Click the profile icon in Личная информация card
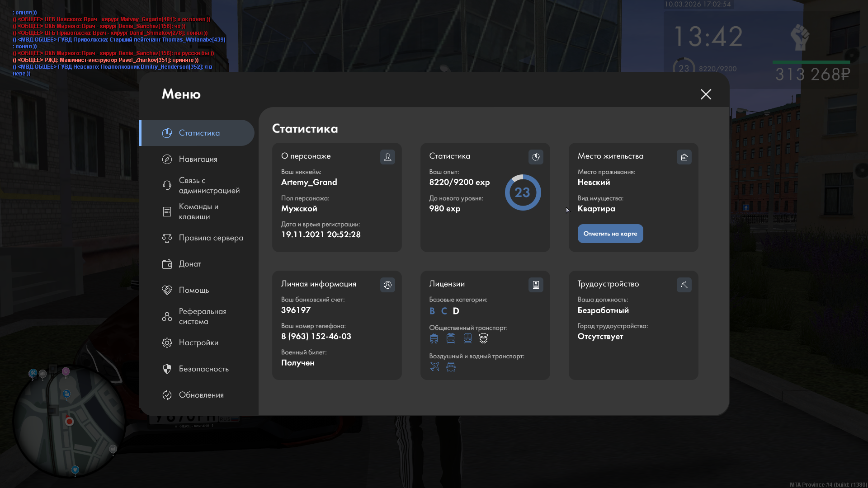Image resolution: width=868 pixels, height=488 pixels. (x=387, y=285)
